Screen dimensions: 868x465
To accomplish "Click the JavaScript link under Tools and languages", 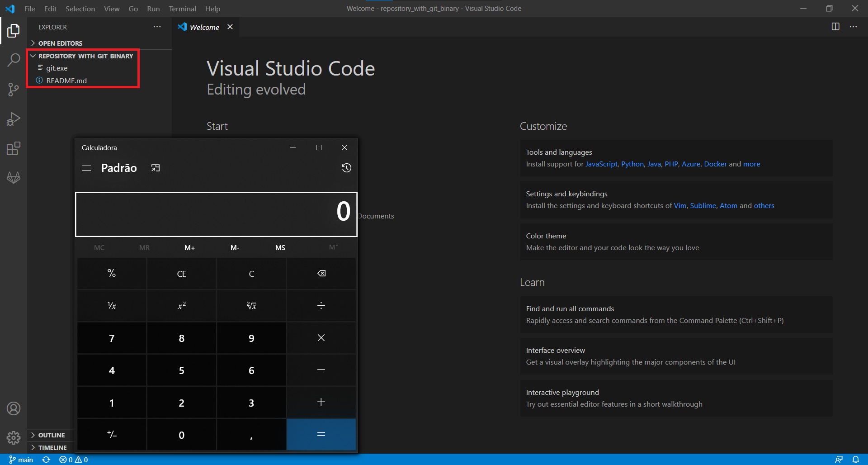I will click(x=601, y=164).
